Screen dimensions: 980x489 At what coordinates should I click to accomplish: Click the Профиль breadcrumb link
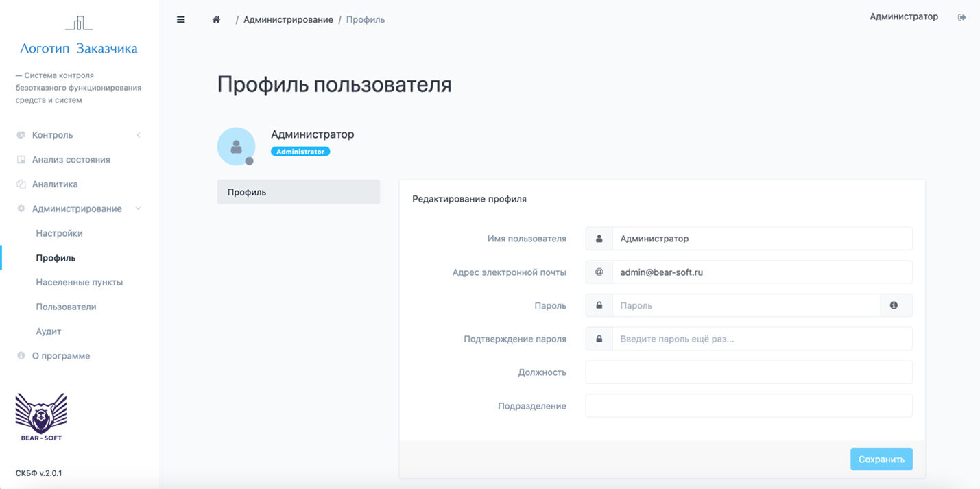(x=365, y=19)
